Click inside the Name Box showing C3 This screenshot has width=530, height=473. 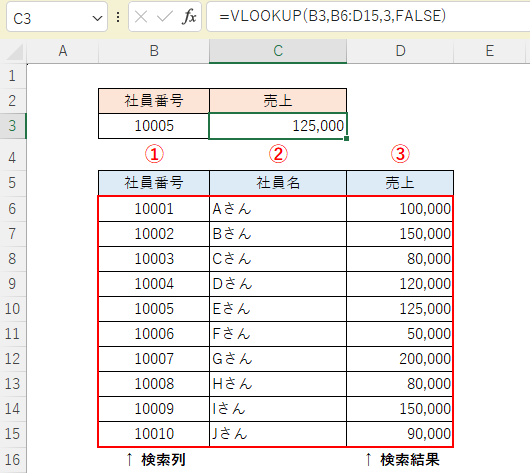point(57,17)
